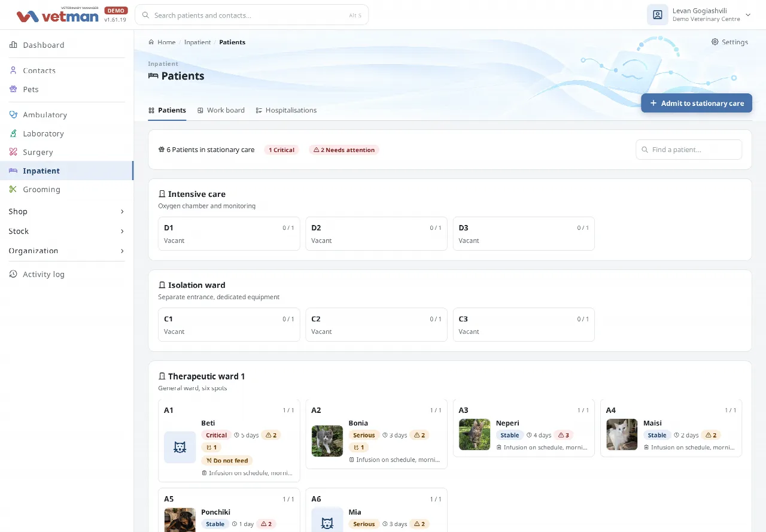
Task: Click the Vetman logo
Action: click(x=57, y=15)
